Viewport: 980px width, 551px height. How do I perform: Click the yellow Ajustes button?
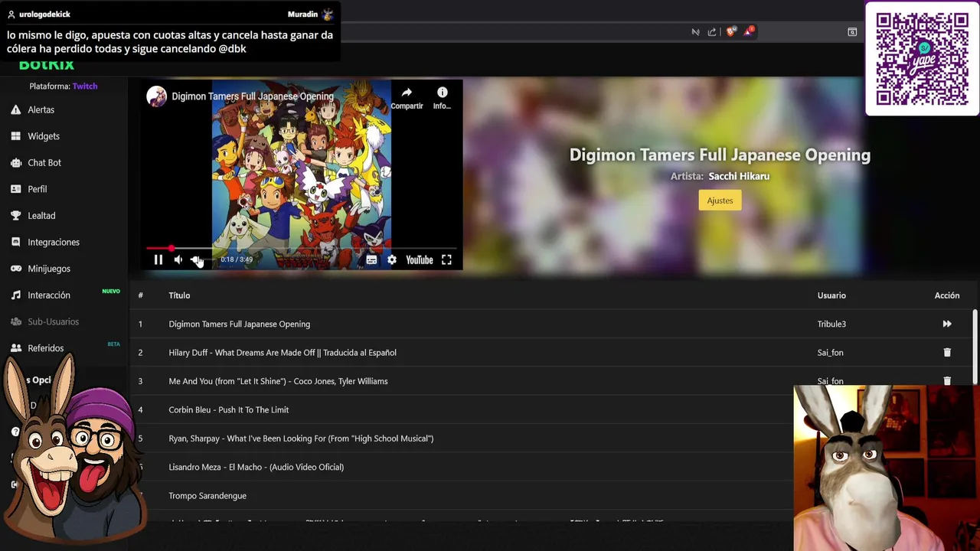720,201
